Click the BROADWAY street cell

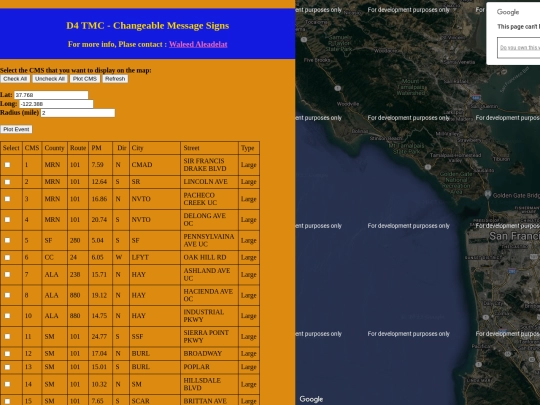pyautogui.click(x=209, y=354)
